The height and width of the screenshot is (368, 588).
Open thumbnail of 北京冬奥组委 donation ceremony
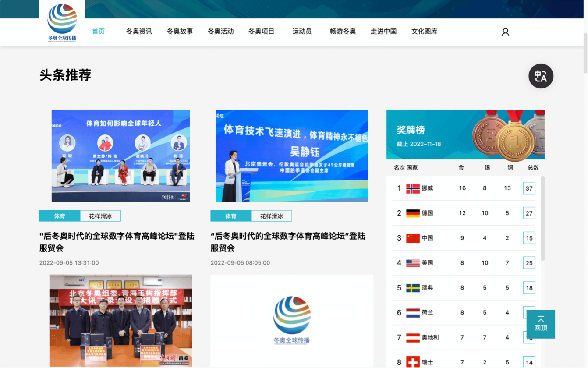pos(120,321)
